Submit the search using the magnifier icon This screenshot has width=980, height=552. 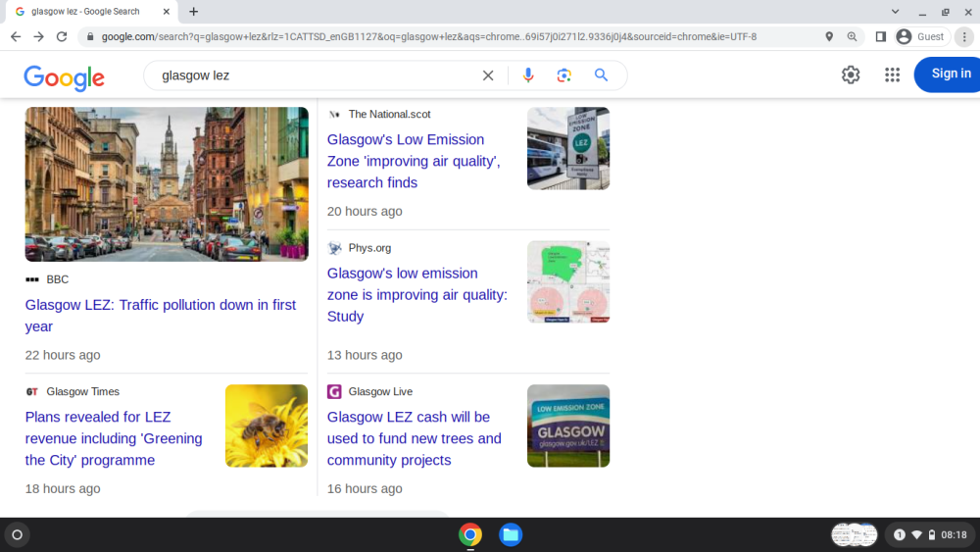tap(602, 75)
